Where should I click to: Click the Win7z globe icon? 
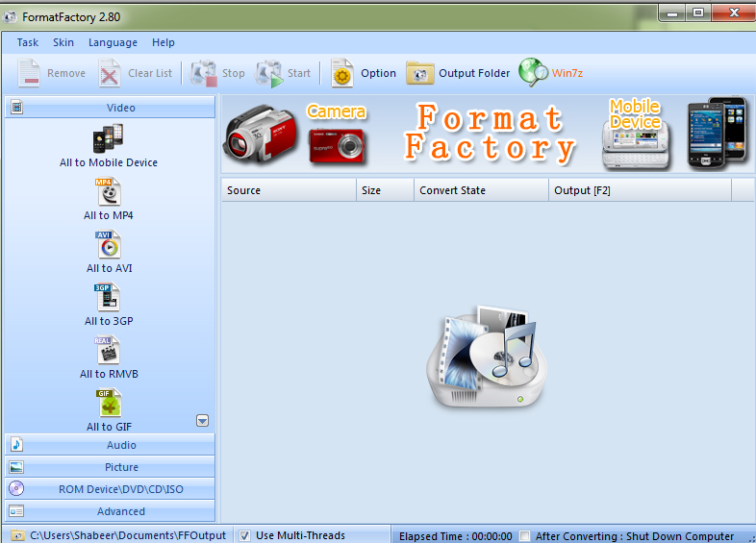[x=533, y=72]
